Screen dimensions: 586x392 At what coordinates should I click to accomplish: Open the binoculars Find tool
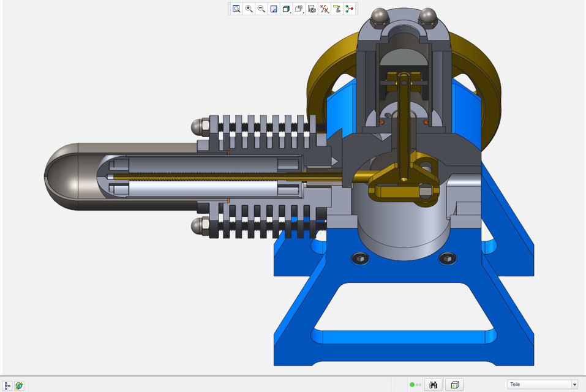pos(434,385)
